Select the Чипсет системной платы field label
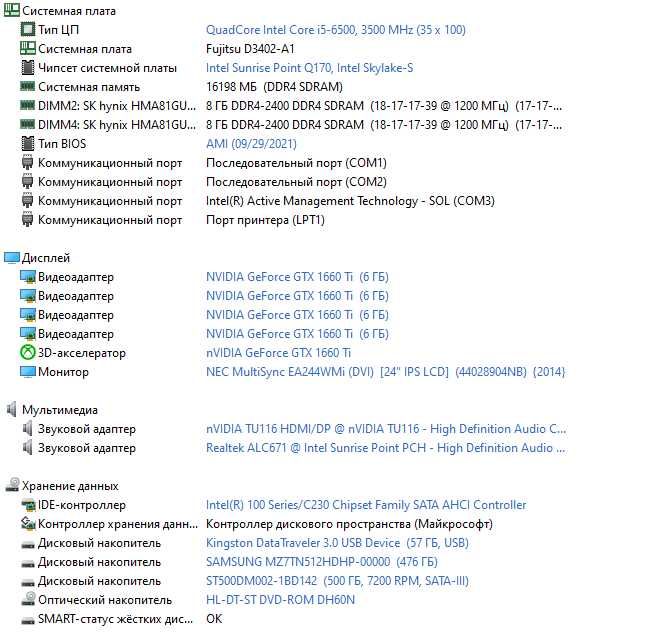The height and width of the screenshot is (640, 653). point(107,67)
